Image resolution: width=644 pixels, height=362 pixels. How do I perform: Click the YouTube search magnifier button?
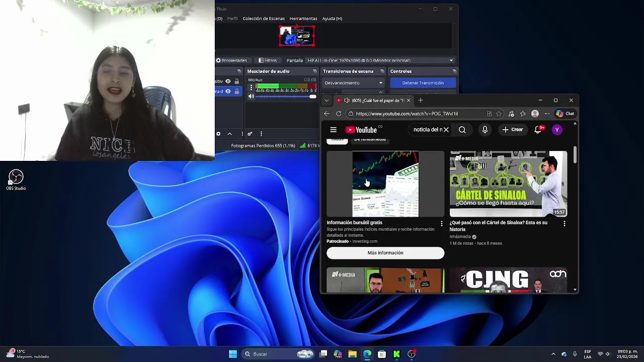click(462, 130)
